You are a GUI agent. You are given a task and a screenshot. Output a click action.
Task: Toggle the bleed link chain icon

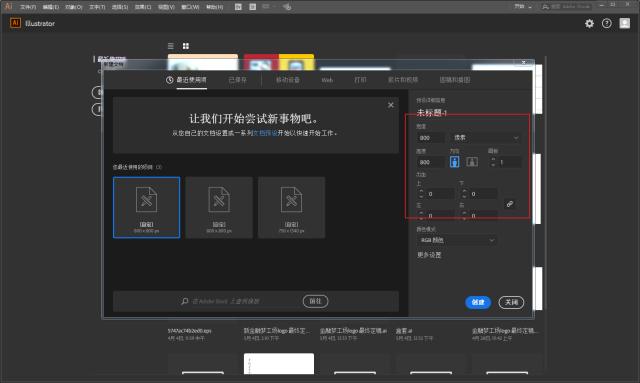point(509,204)
